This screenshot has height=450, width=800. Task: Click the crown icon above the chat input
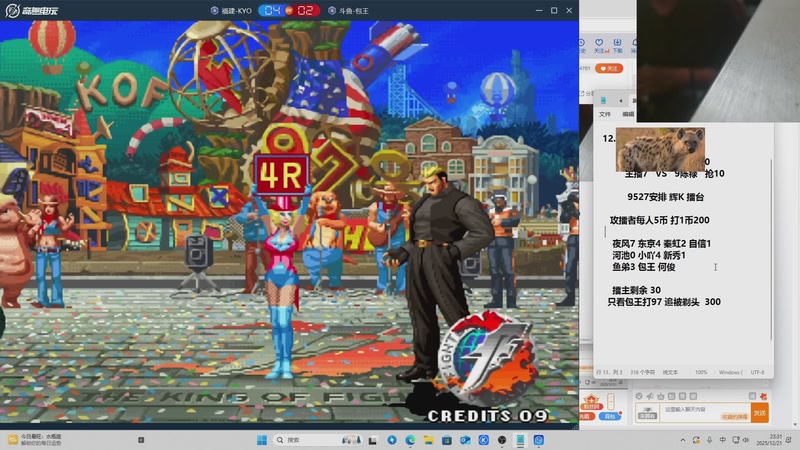pos(661,396)
